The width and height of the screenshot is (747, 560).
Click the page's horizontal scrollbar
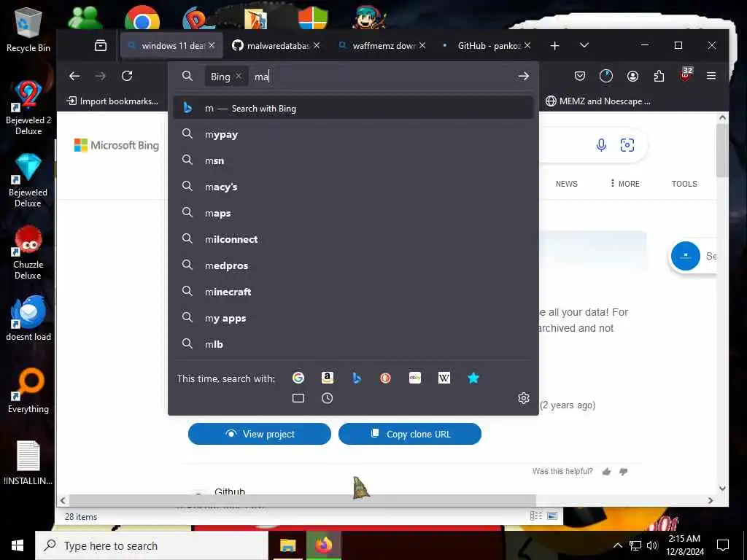(303, 500)
